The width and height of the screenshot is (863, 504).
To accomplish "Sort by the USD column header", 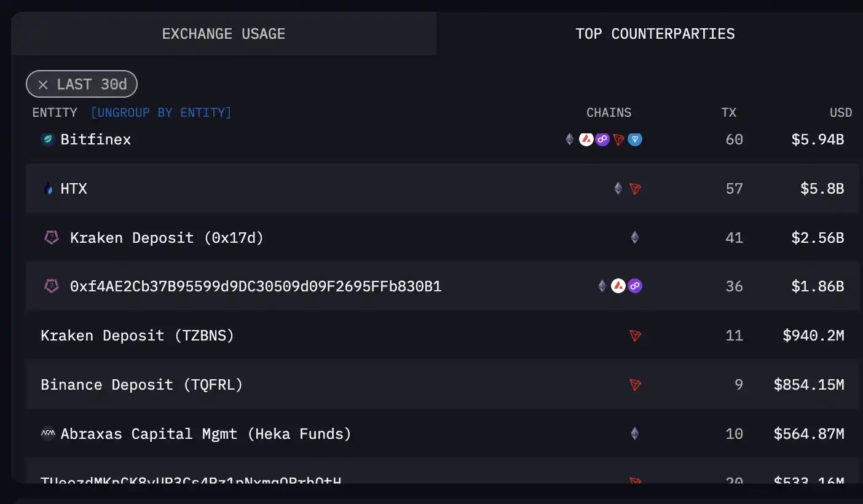I will click(841, 112).
